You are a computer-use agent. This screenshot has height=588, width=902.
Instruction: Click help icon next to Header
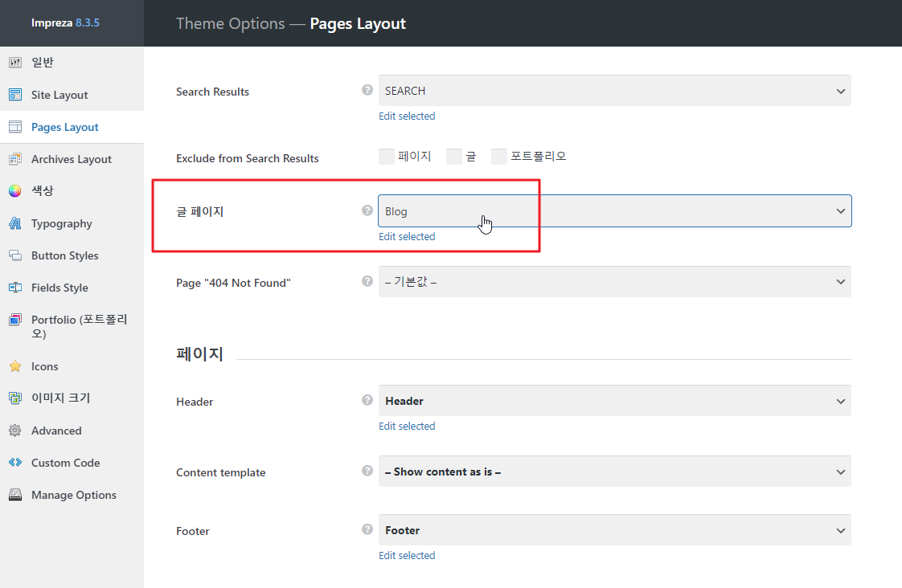(367, 400)
